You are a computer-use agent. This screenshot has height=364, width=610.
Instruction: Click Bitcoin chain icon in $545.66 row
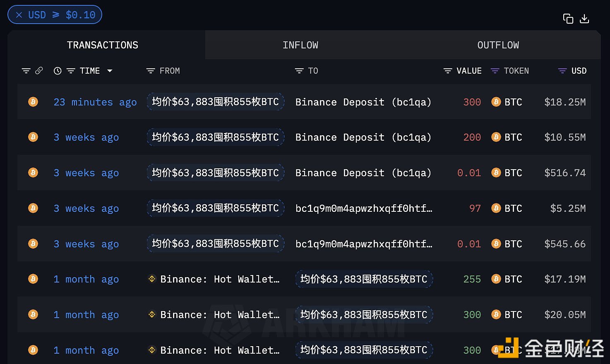(33, 244)
